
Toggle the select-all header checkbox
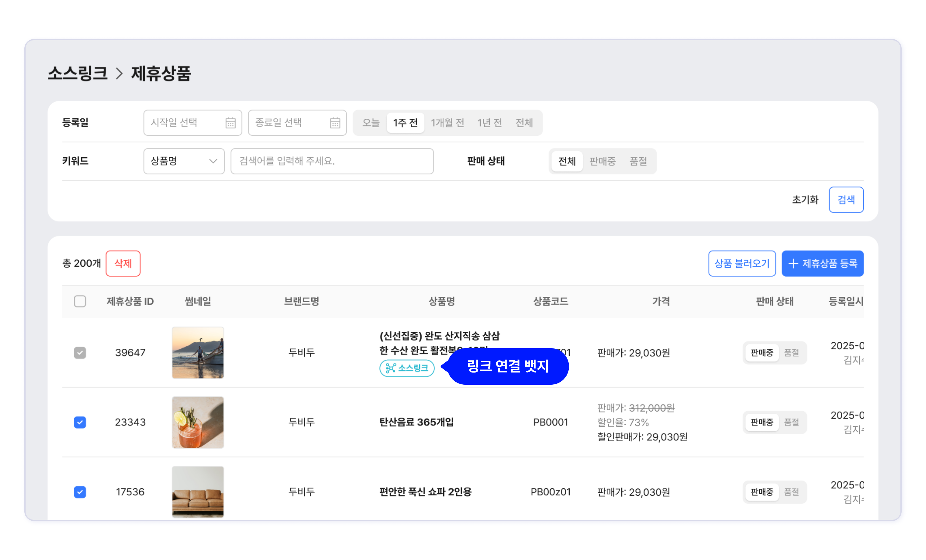(80, 301)
